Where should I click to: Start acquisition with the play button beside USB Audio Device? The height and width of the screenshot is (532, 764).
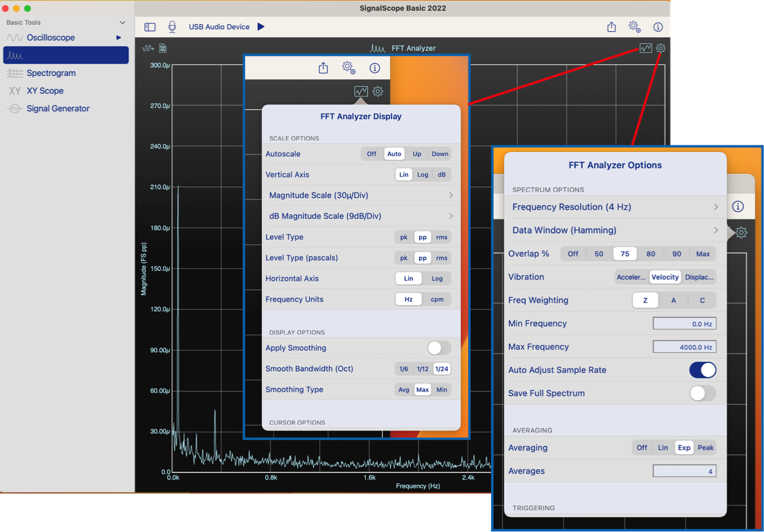(261, 26)
